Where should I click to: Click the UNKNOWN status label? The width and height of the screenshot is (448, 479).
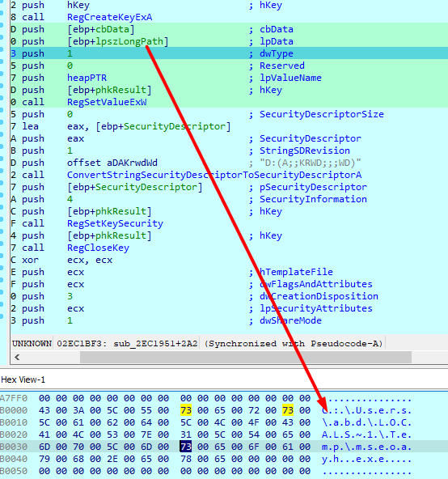[x=32, y=344]
